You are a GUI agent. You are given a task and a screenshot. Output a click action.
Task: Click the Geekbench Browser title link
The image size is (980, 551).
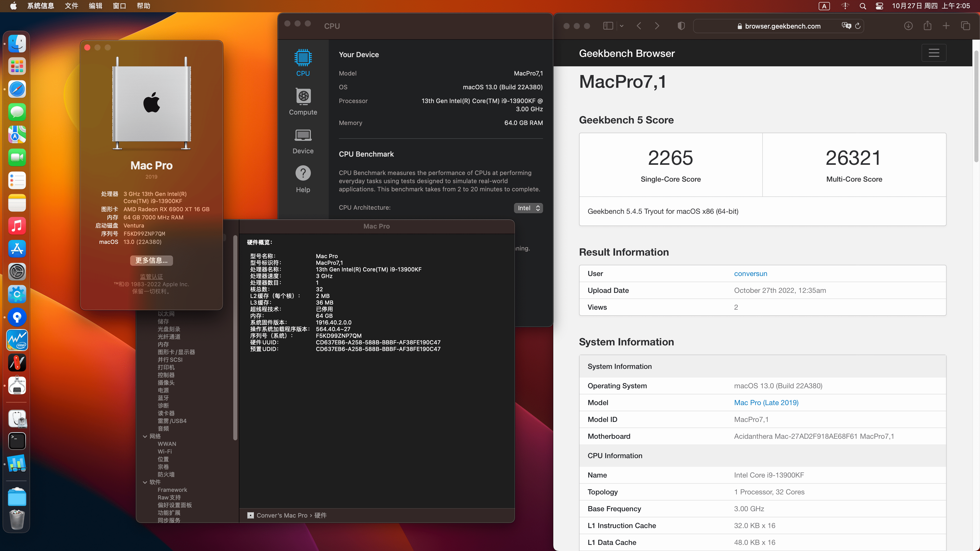[627, 53]
